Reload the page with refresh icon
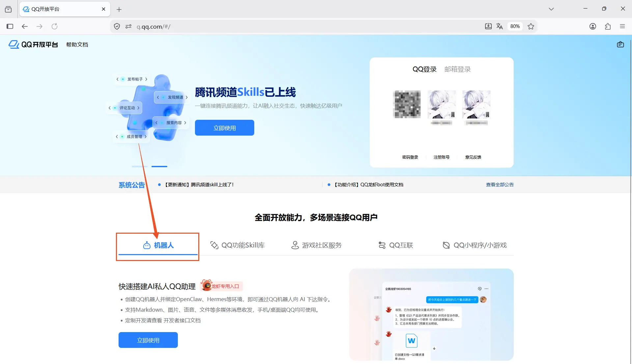The image size is (632, 364). click(55, 26)
